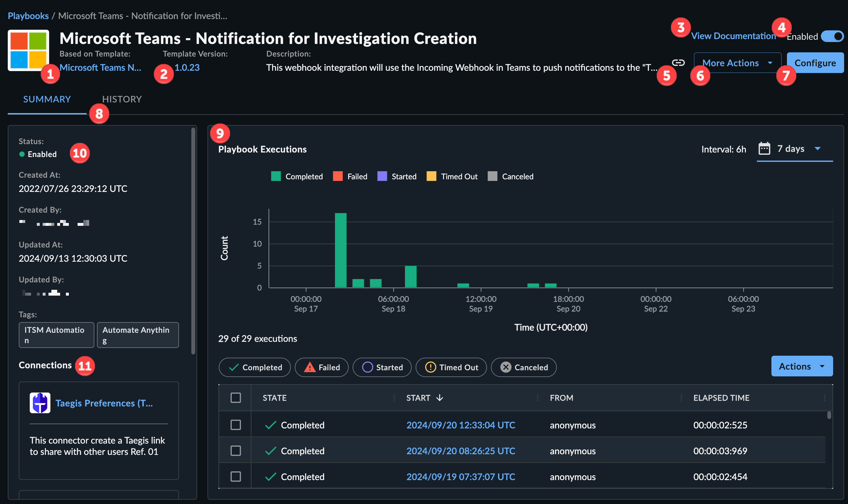Click the purple circle icon in Started filter
The width and height of the screenshot is (848, 504).
pos(367,367)
